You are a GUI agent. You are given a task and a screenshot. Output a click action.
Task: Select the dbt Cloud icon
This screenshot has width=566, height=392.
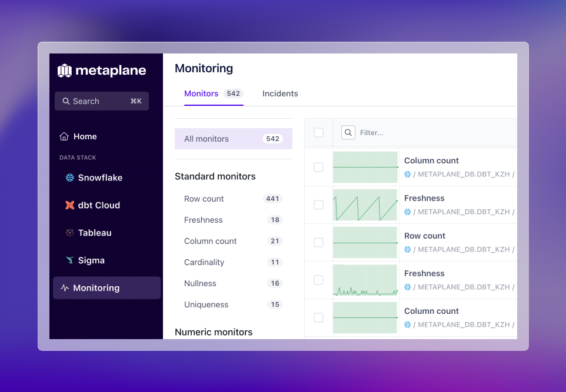coord(69,205)
